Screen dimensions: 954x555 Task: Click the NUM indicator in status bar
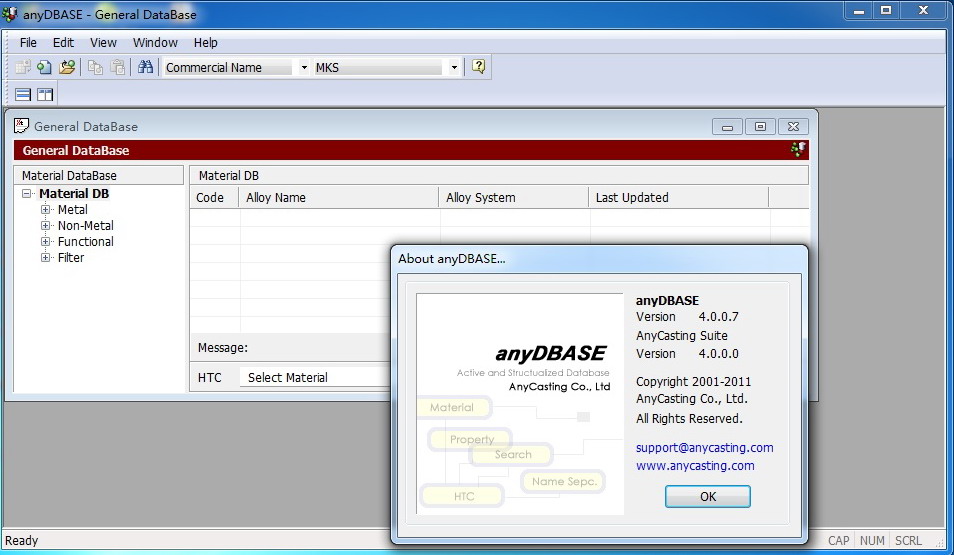click(872, 540)
